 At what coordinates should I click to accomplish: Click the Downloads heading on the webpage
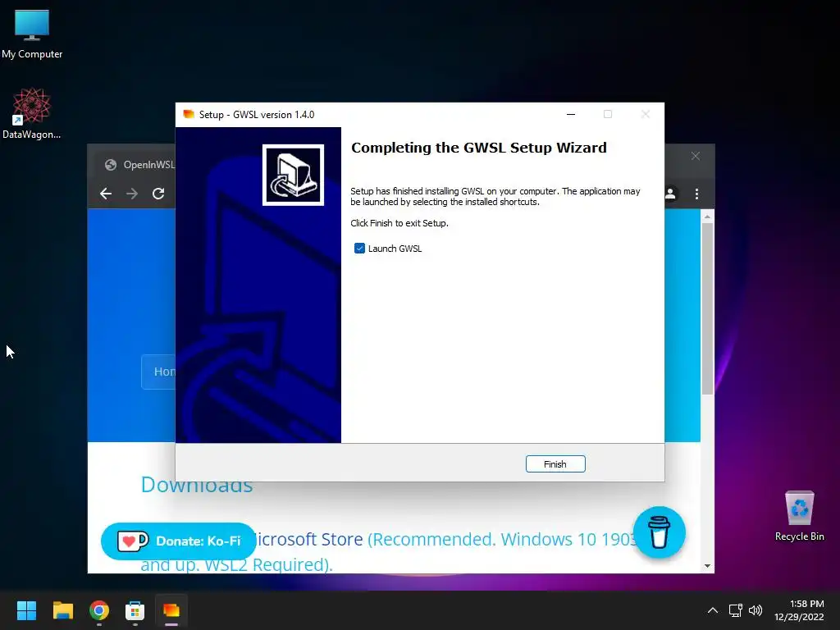[x=197, y=486]
